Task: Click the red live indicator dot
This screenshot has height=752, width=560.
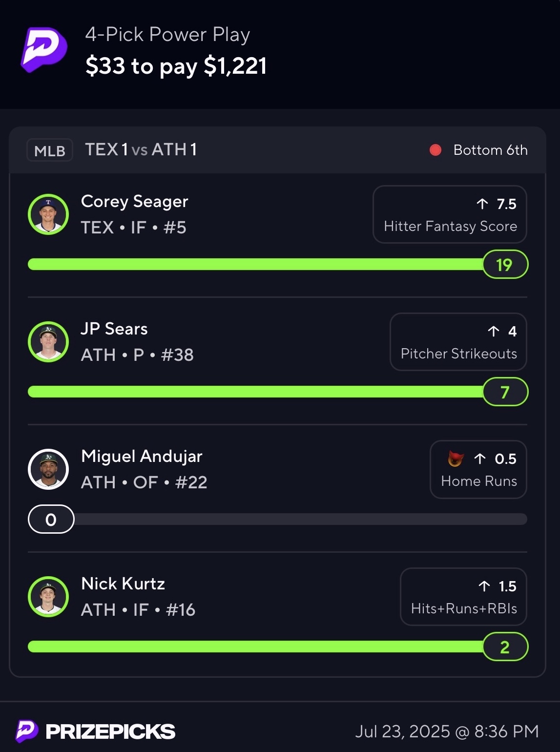Action: tap(436, 150)
